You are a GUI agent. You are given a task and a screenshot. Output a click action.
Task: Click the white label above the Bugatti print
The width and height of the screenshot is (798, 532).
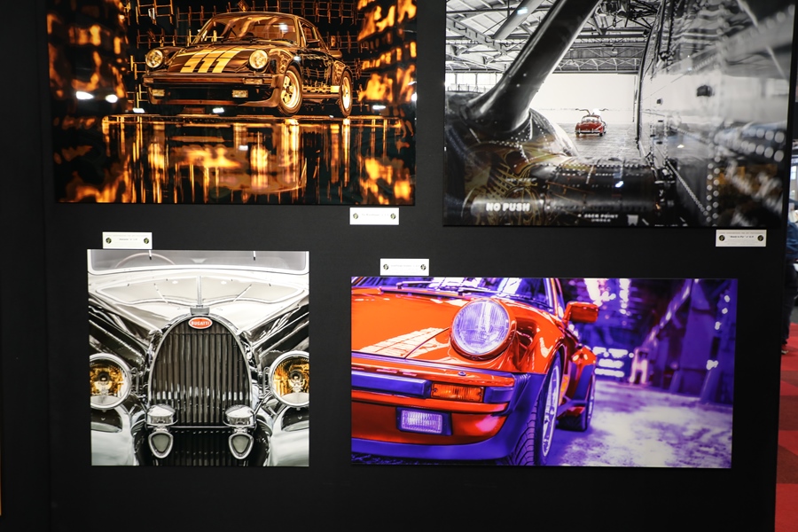[127, 240]
